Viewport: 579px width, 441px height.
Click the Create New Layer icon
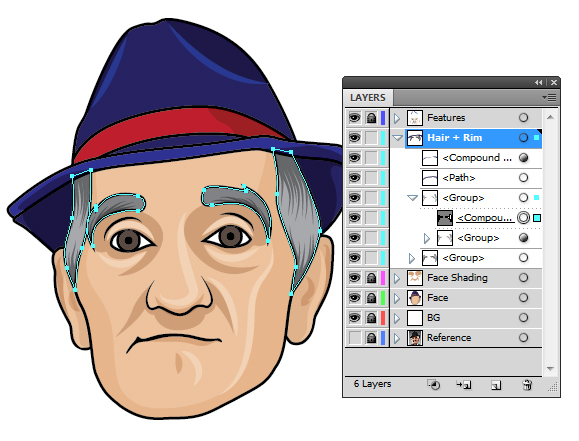pos(496,385)
